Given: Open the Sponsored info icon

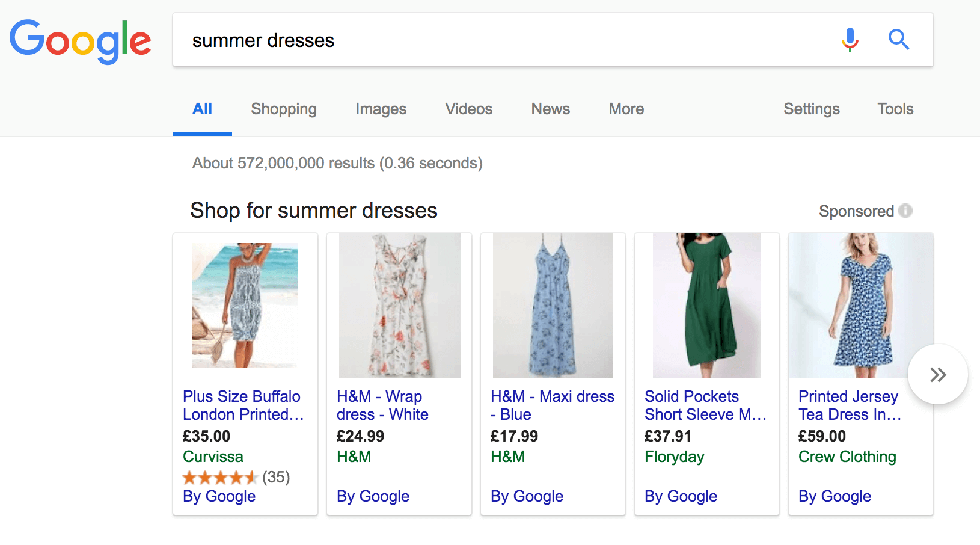Looking at the screenshot, I should coord(905,211).
